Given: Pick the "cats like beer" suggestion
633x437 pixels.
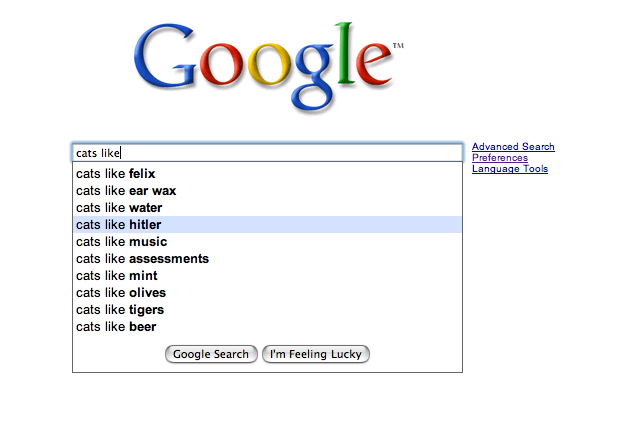Looking at the screenshot, I should coord(116,327).
